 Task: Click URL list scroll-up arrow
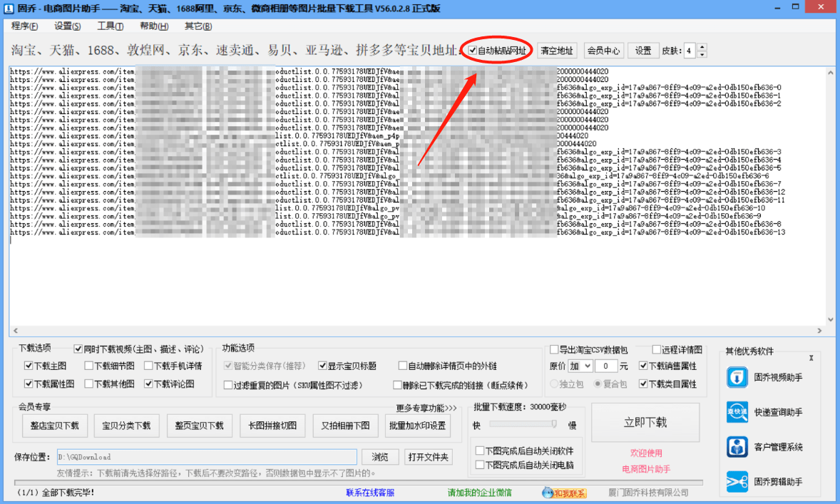pyautogui.click(x=830, y=73)
